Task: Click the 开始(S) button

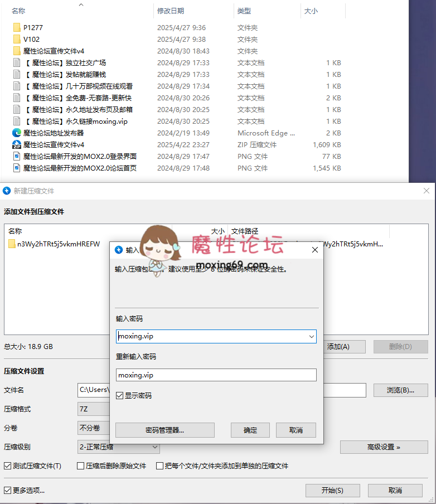Action: click(x=332, y=491)
